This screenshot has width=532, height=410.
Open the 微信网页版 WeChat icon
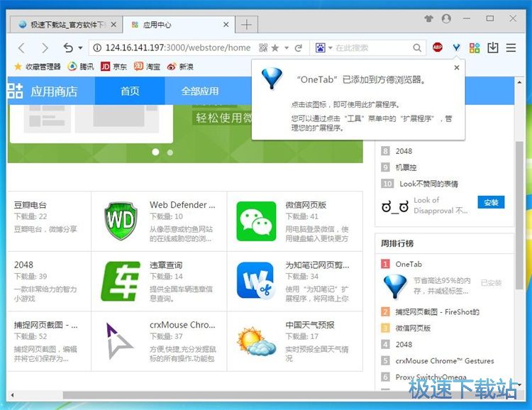[257, 221]
